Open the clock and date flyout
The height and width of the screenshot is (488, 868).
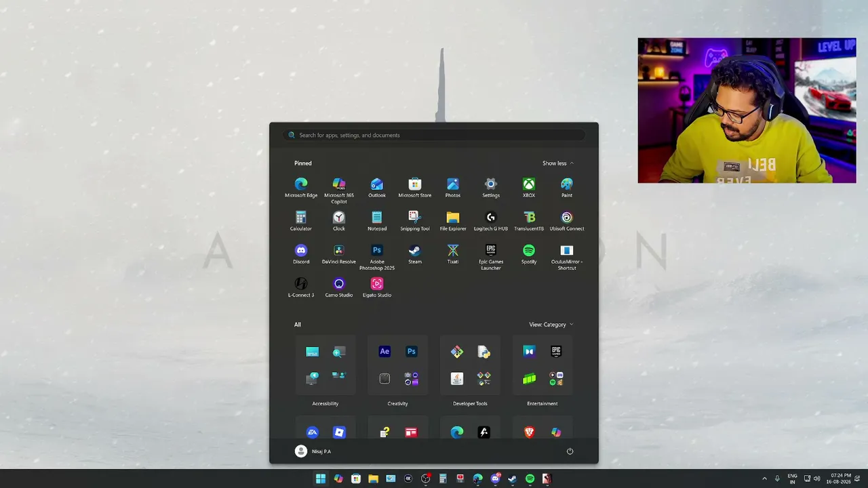[840, 479]
